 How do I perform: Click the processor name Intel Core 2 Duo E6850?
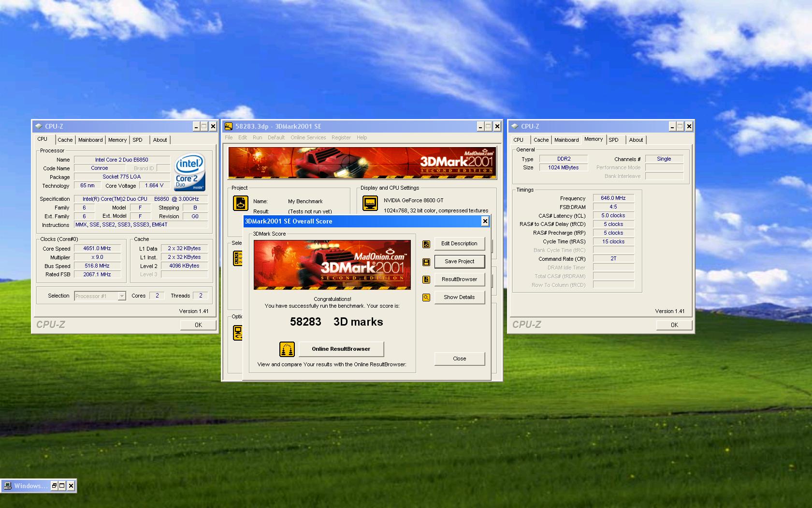tap(122, 160)
